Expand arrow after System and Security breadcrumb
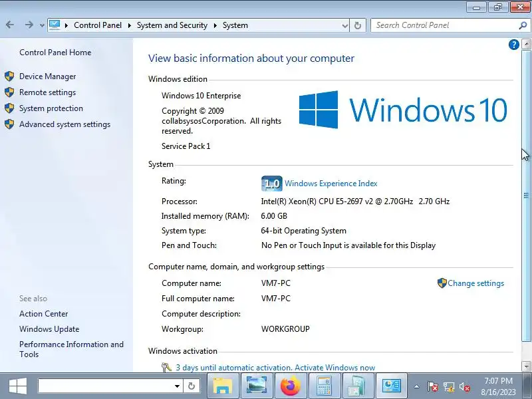Screen dimensions: 532x399 [215, 25]
